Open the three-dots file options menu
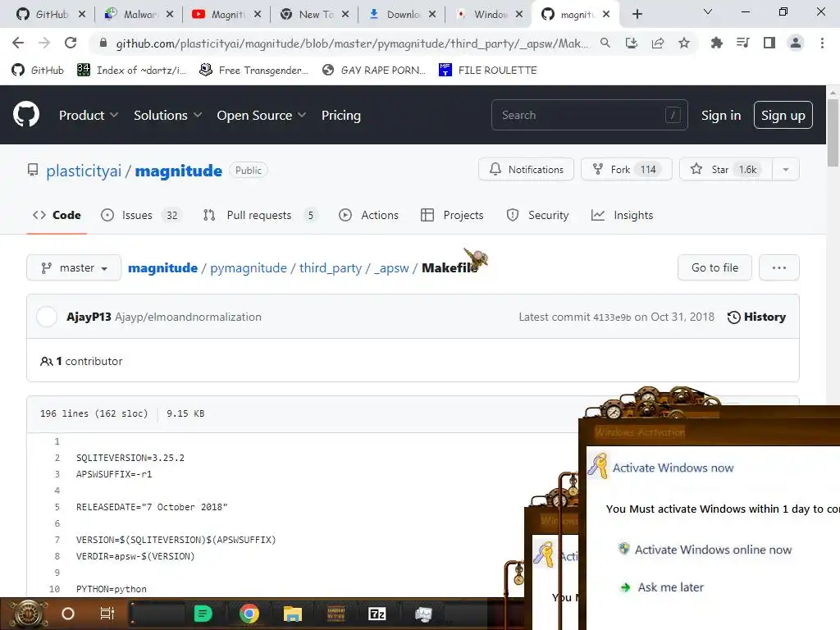This screenshot has width=840, height=630. (x=779, y=267)
